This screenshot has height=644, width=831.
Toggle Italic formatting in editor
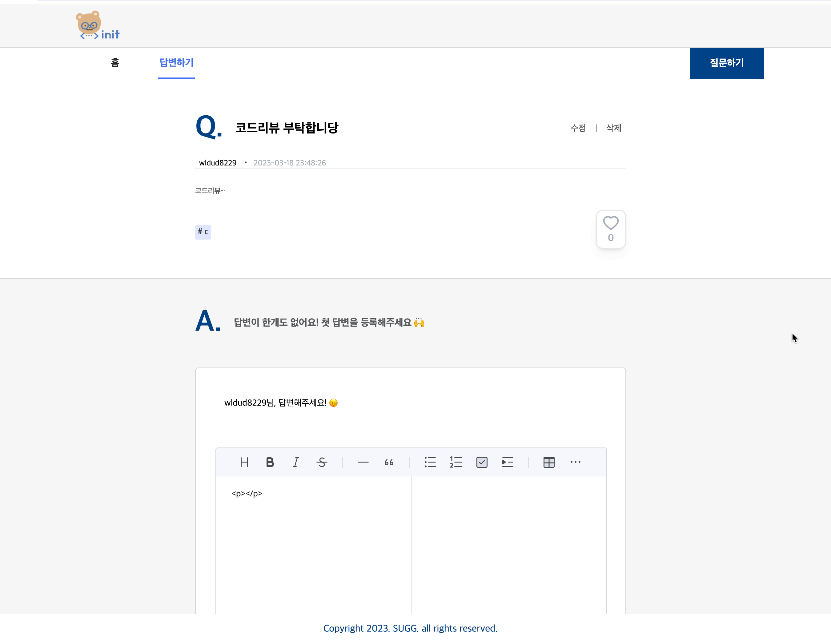(296, 462)
